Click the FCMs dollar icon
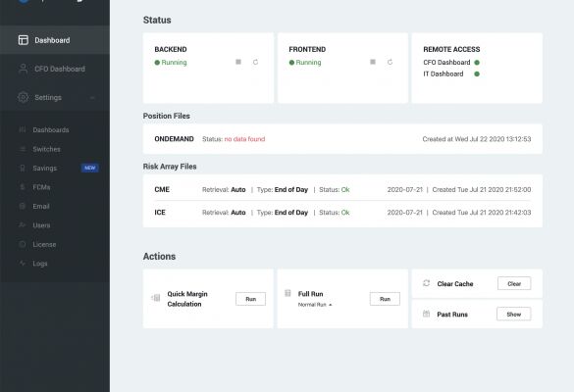 tap(23, 187)
